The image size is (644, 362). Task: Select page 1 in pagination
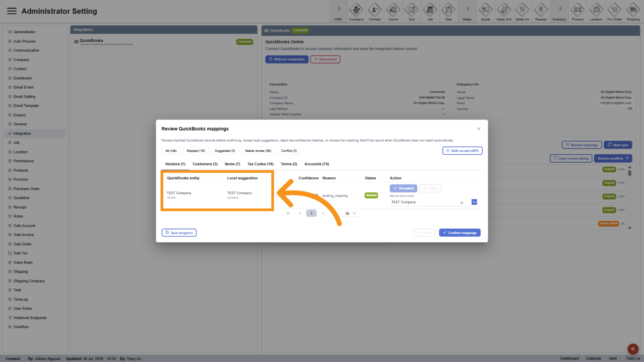tap(311, 213)
